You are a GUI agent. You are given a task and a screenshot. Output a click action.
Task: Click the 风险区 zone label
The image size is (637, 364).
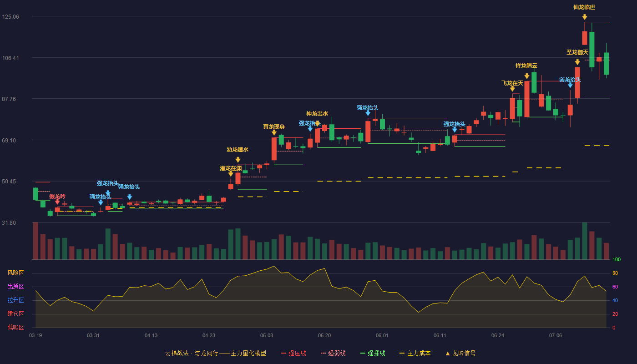(15, 273)
